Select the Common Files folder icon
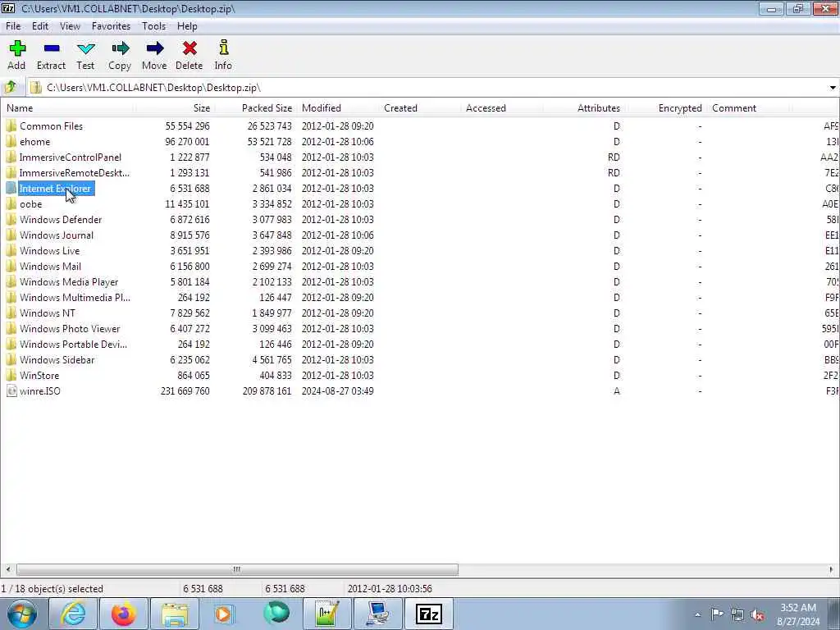This screenshot has height=630, width=840. tap(11, 126)
